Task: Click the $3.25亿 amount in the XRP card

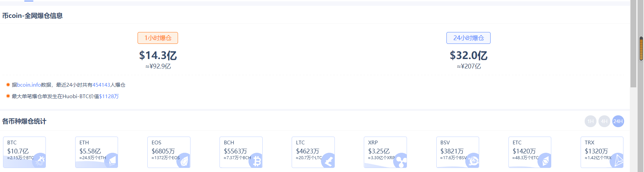Action: coord(379,151)
